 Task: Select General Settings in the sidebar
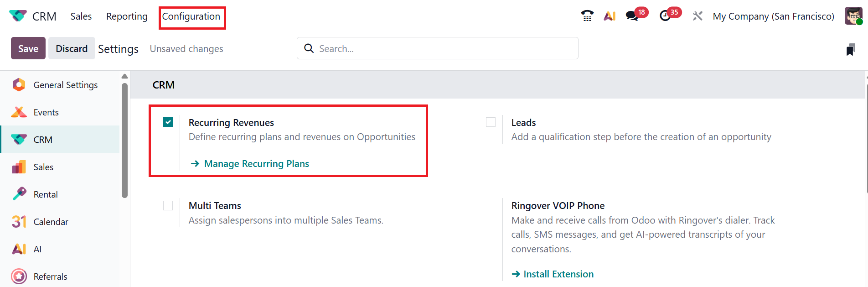point(65,85)
